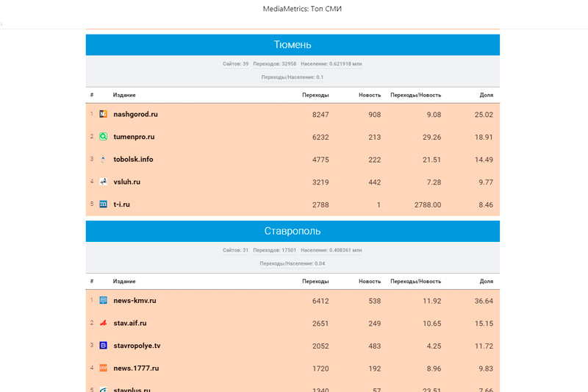The width and height of the screenshot is (588, 392).
Task: Click the news.1777.ru orange favicon
Action: click(x=104, y=368)
